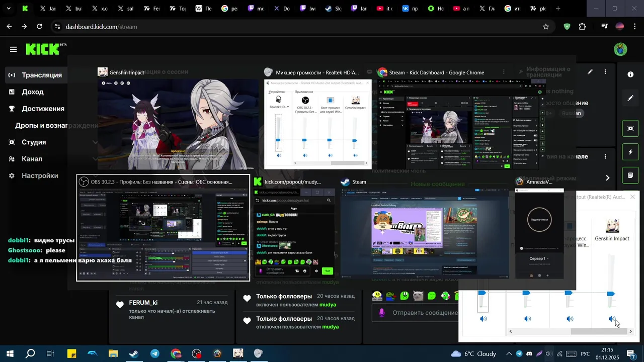Open the media control icon in Chrome toolbar
The image size is (644, 362).
tap(605, 27)
